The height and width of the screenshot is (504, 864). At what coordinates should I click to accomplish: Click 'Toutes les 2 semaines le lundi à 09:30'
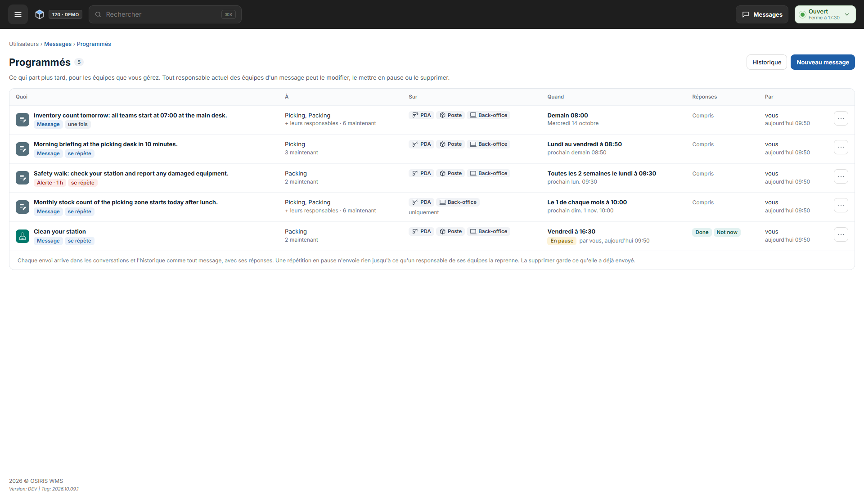coord(602,173)
